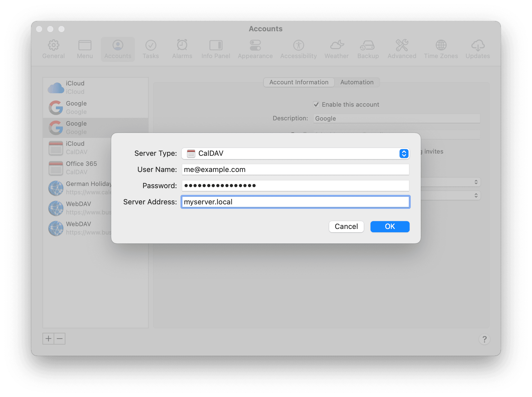The width and height of the screenshot is (532, 397).
Task: Select the Office 365 CalDAV account
Action: click(x=81, y=168)
